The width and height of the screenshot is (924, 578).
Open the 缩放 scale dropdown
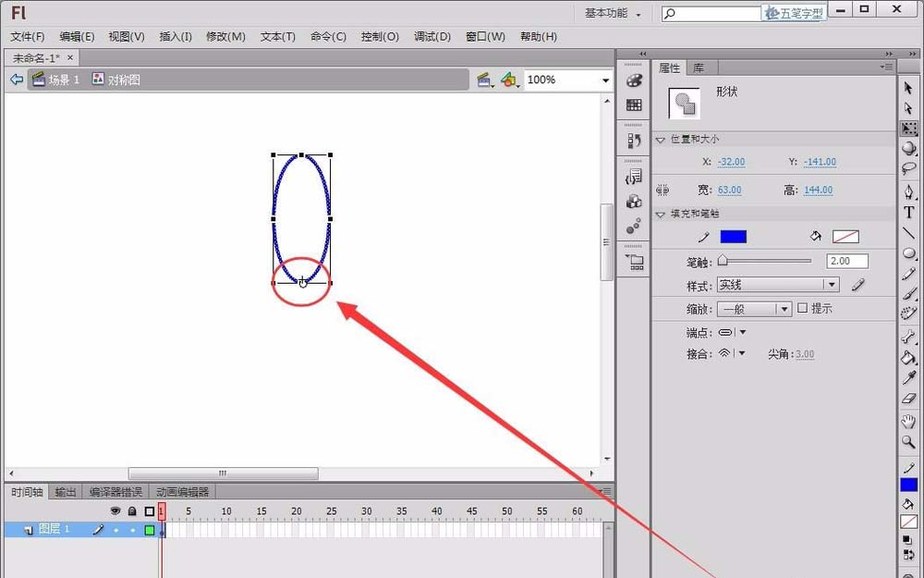[754, 309]
